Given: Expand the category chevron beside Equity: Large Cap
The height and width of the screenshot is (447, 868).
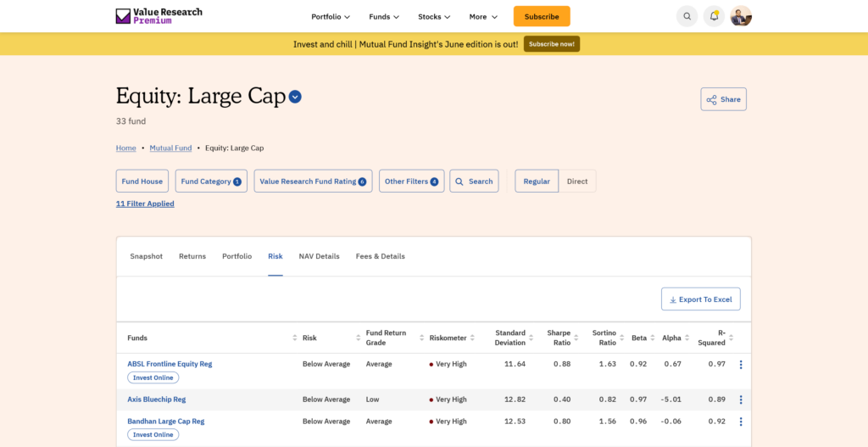Looking at the screenshot, I should tap(295, 97).
